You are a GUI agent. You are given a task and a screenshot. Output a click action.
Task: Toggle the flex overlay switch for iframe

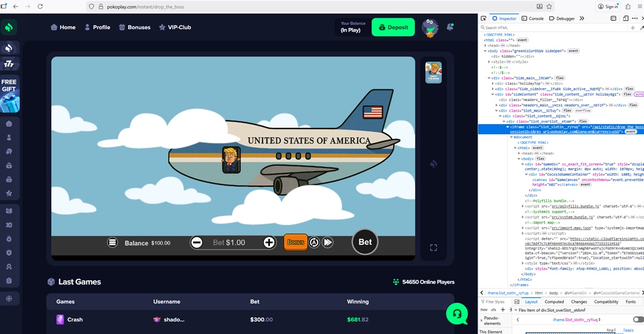pyautogui.click(x=638, y=320)
